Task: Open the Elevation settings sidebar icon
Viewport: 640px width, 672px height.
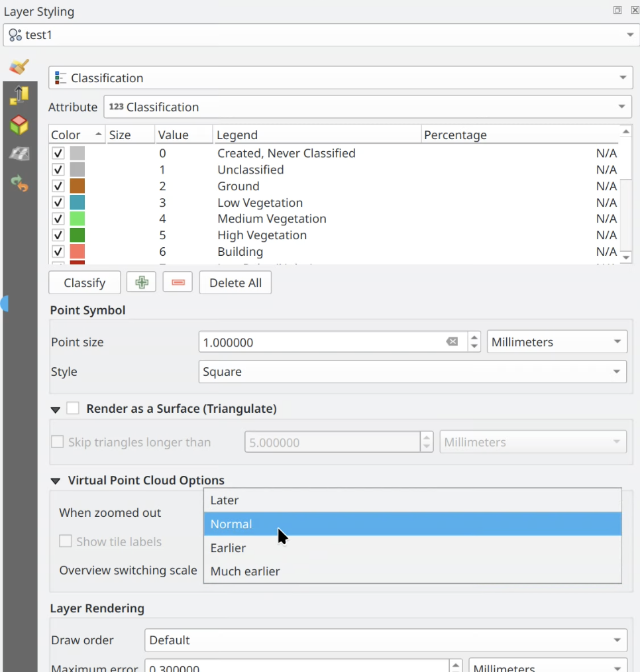Action: point(19,95)
